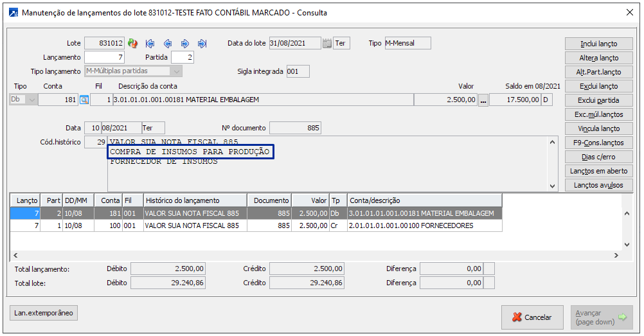Click Lan.extemporâneo button
644x336 pixels.
(x=44, y=313)
